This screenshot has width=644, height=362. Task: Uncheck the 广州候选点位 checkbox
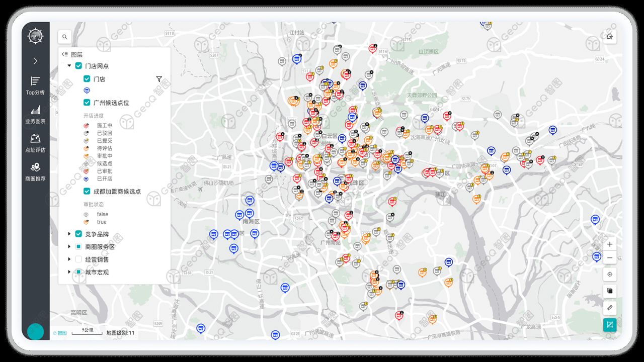tap(87, 103)
